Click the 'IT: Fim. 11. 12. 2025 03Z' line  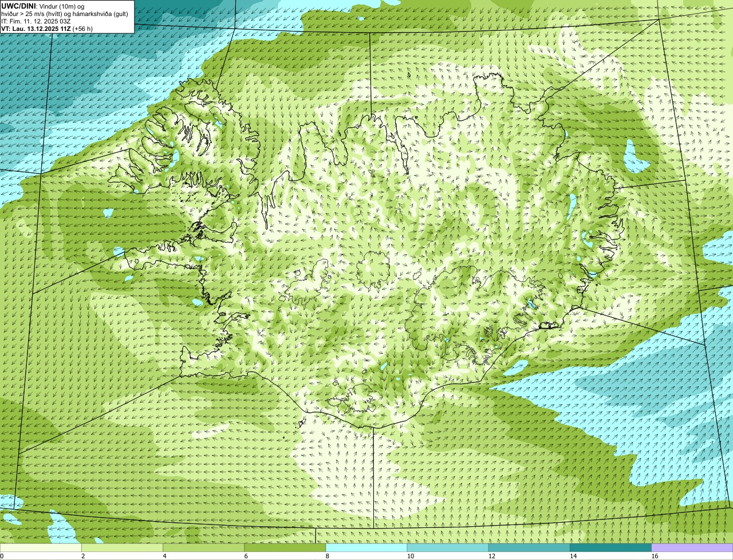(x=36, y=21)
